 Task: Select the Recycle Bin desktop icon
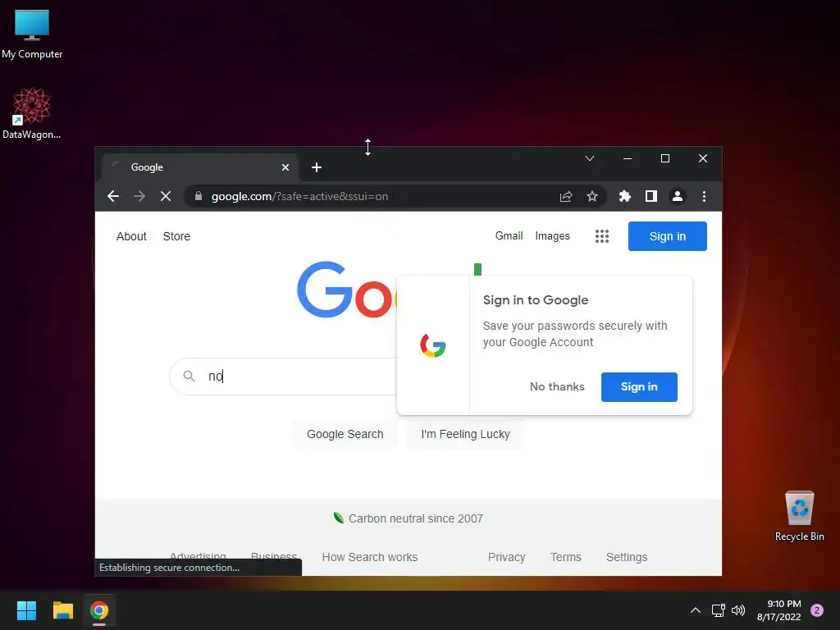click(x=799, y=515)
